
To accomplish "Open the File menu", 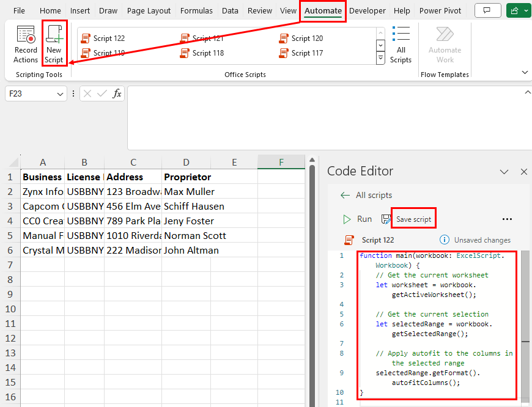I will click(x=19, y=11).
